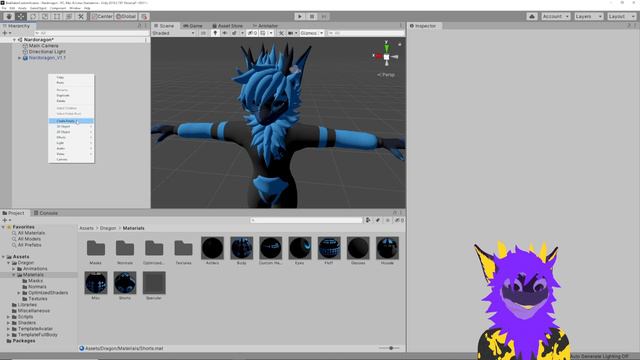Toggle scene lighting bulb icon

215,33
